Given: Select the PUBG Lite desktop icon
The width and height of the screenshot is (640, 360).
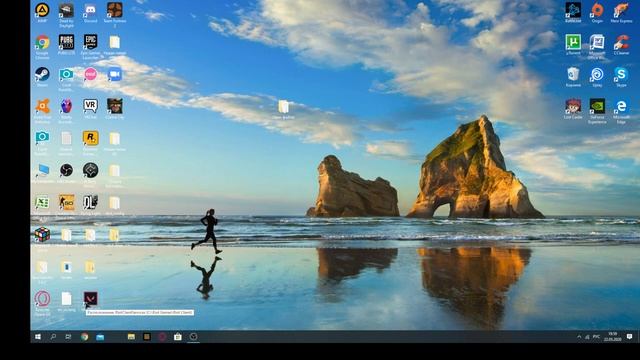Looking at the screenshot, I should [x=66, y=42].
